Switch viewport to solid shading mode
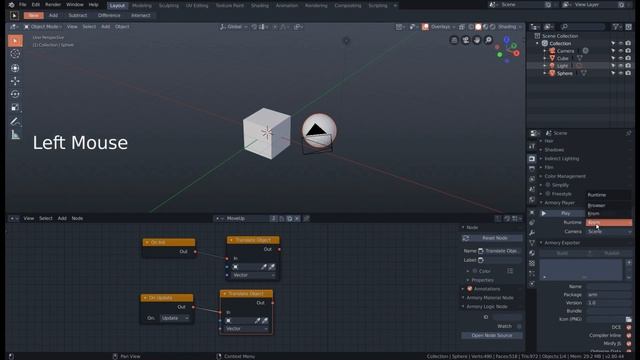The width and height of the screenshot is (640, 360). coord(478,27)
